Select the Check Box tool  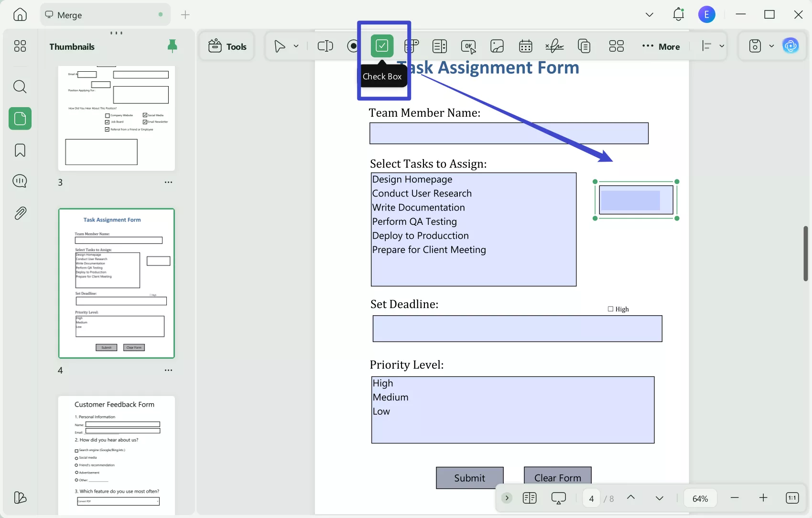381,45
